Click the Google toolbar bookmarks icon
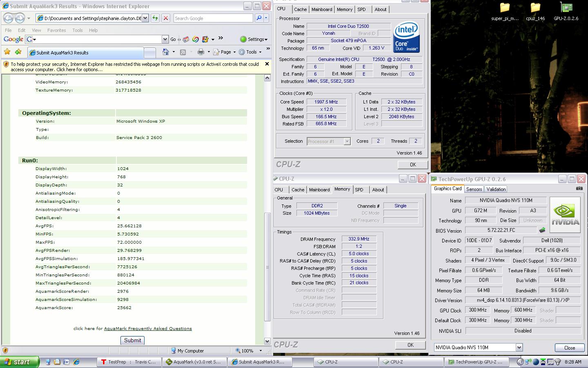The image size is (588, 368). pos(186,39)
